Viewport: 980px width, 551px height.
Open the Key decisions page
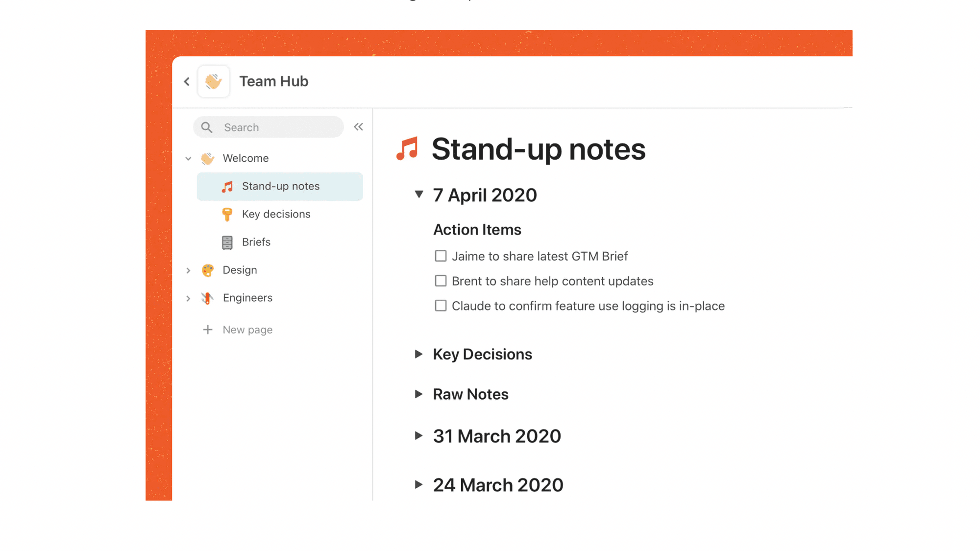276,214
